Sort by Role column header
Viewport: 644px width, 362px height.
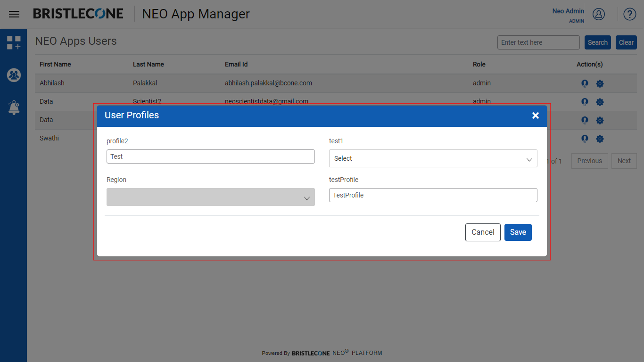479,64
